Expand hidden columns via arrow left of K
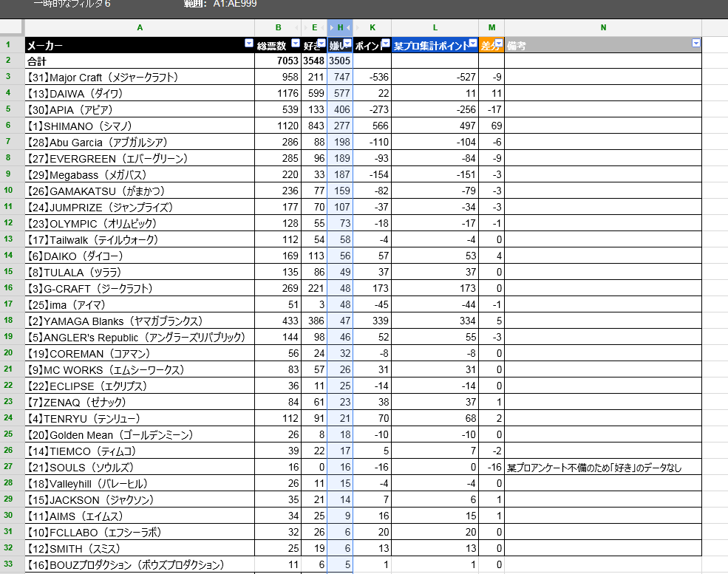Image resolution: width=728 pixels, height=574 pixels. click(x=358, y=28)
